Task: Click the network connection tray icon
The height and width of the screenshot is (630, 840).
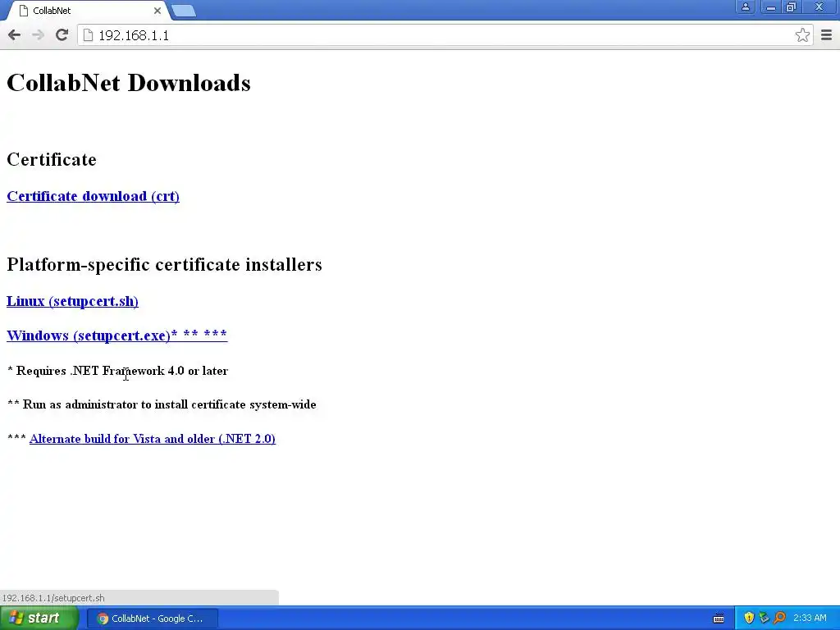Action: [764, 619]
